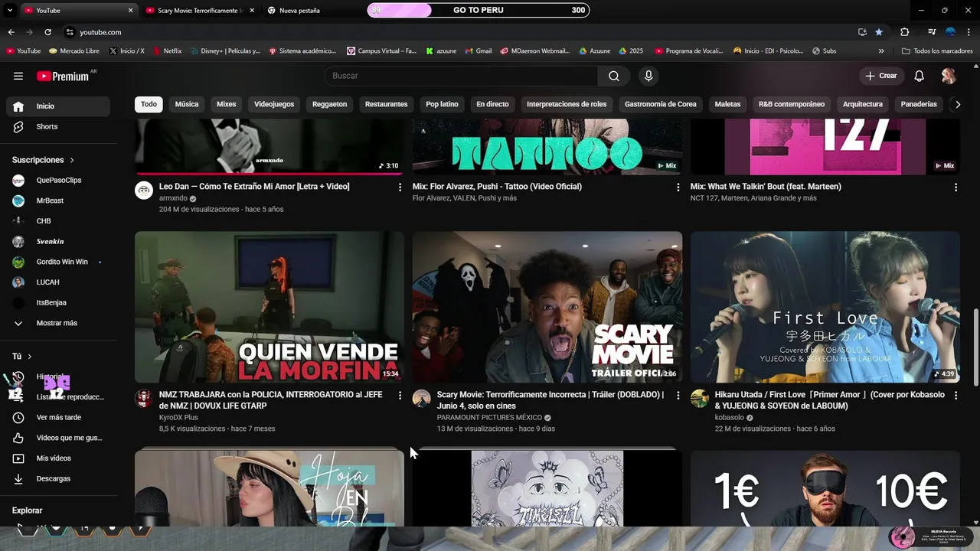Image resolution: width=980 pixels, height=551 pixels.
Task: Select the Todo filter chip
Action: coord(149,104)
